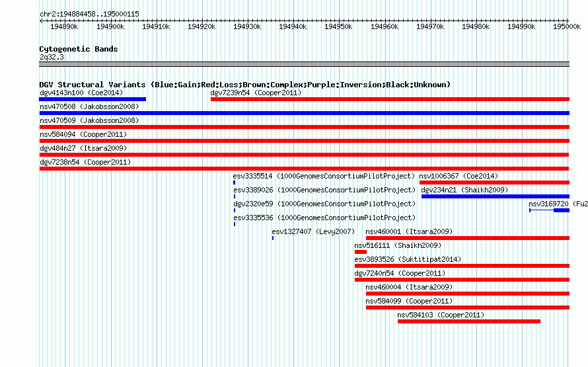Open esv3893526 (Suktitipat2014) label
The width and height of the screenshot is (588, 367).
(408, 259)
